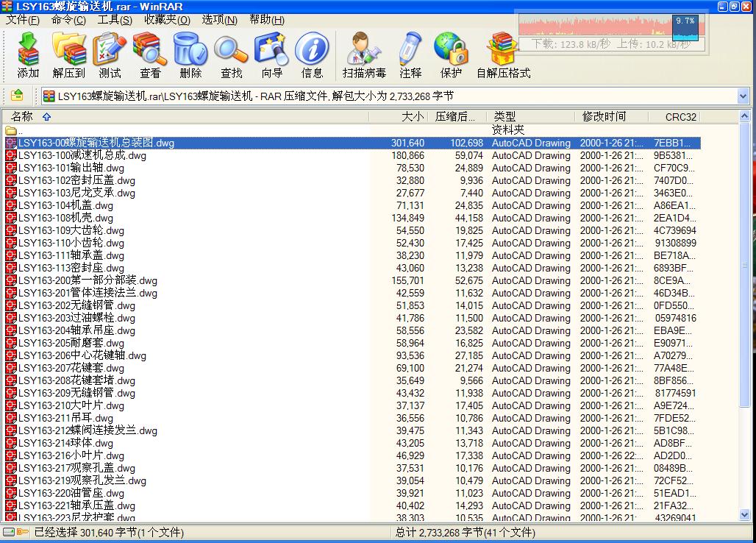756x543 pixels.
Task: Click the 自解压格式 (SFX) toolbar icon
Action: click(x=503, y=49)
